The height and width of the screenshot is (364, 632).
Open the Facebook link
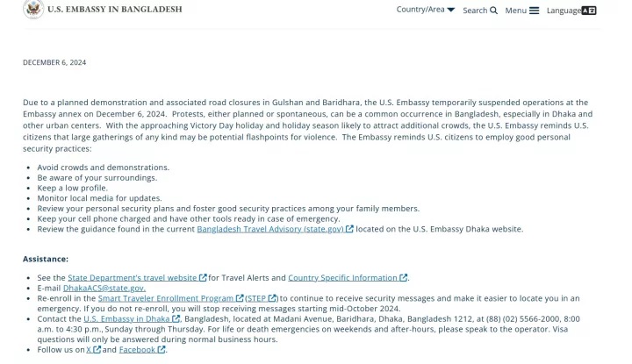(137, 350)
